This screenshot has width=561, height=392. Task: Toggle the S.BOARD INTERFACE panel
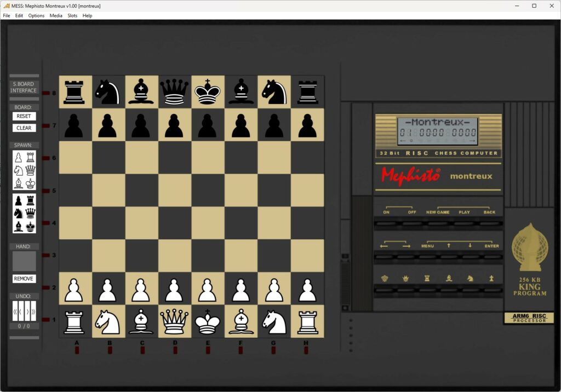[x=24, y=88]
